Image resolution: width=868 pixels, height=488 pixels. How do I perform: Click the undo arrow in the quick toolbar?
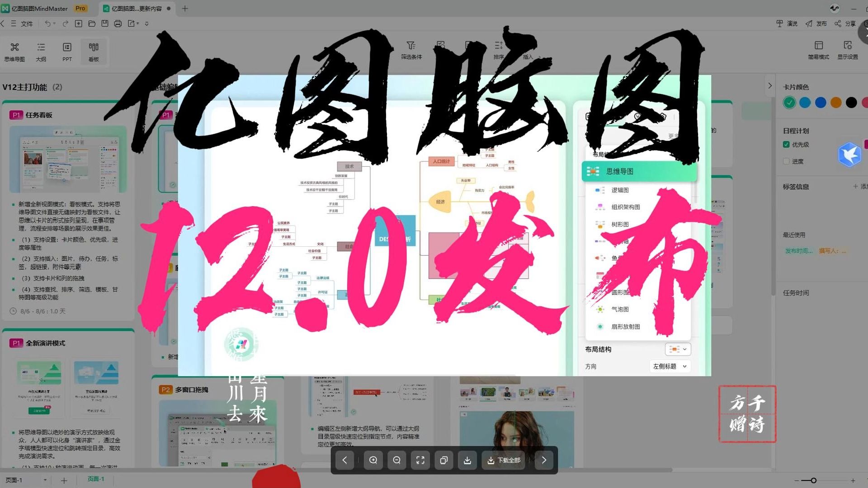point(47,23)
